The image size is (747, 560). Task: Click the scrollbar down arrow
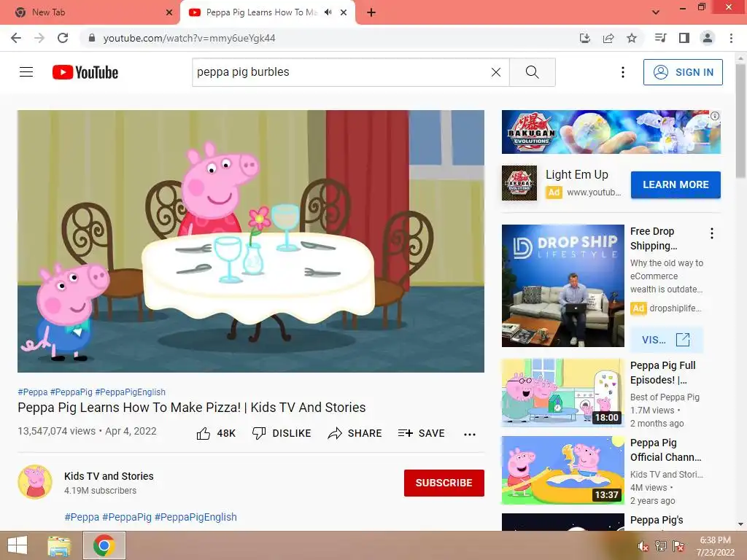pos(740,524)
